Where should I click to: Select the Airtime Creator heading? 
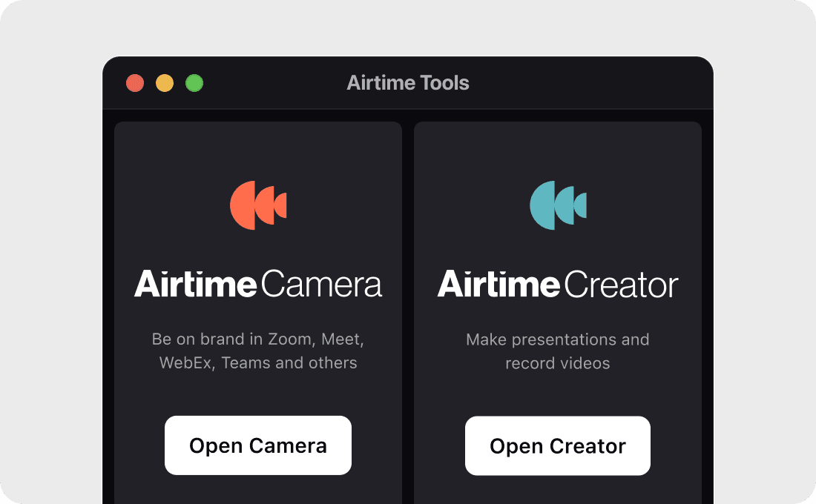pyautogui.click(x=558, y=284)
